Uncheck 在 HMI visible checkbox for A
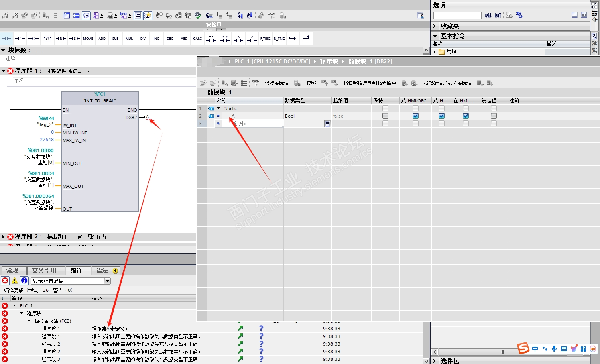Viewport: 600px width, 364px height. pyautogui.click(x=466, y=116)
